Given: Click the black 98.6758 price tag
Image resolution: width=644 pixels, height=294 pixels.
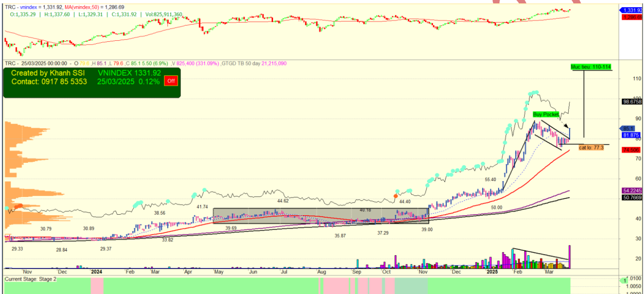Looking at the screenshot, I should (x=632, y=101).
